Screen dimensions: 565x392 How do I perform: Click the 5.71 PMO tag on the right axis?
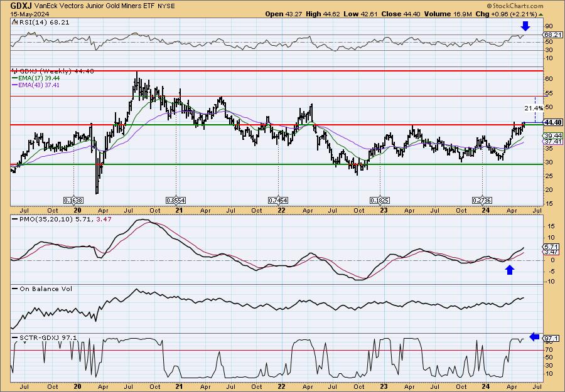(552, 247)
